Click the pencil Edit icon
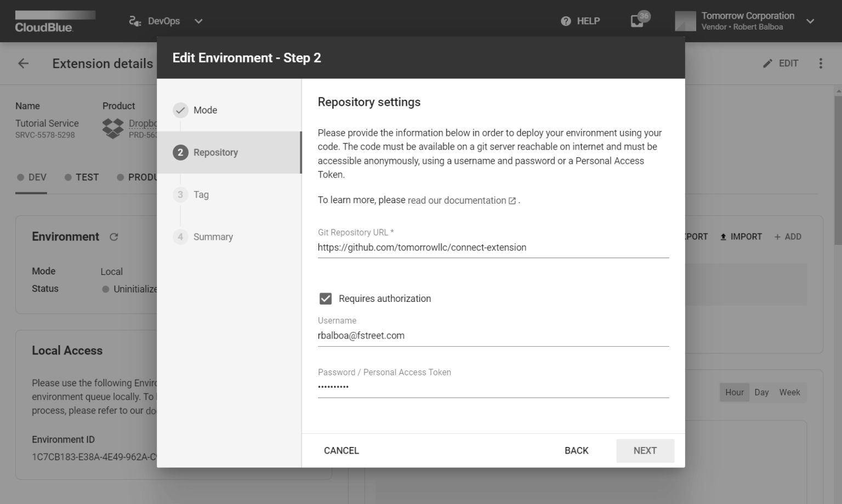This screenshot has height=504, width=842. tap(767, 64)
